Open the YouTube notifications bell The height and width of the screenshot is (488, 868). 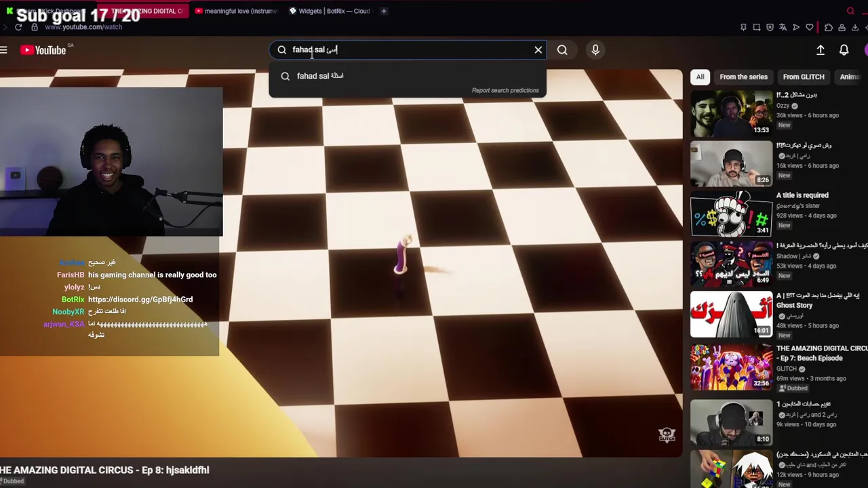pyautogui.click(x=844, y=49)
